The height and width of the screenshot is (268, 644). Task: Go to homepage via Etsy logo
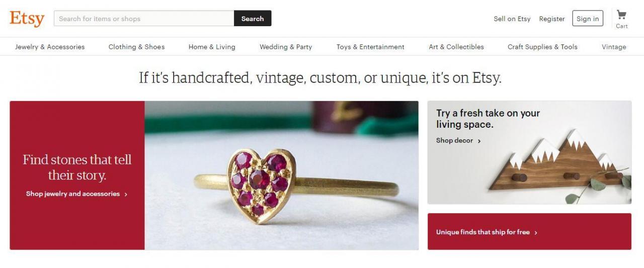tap(27, 19)
